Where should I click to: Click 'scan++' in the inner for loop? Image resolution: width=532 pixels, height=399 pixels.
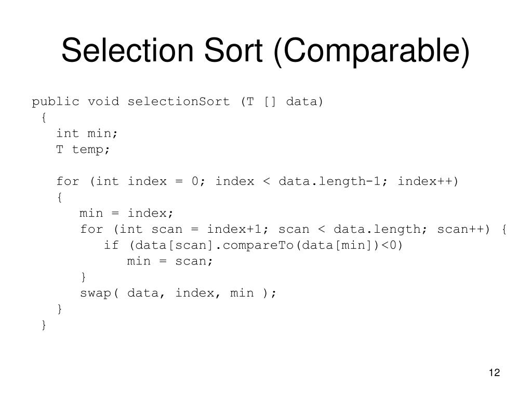(x=460, y=229)
